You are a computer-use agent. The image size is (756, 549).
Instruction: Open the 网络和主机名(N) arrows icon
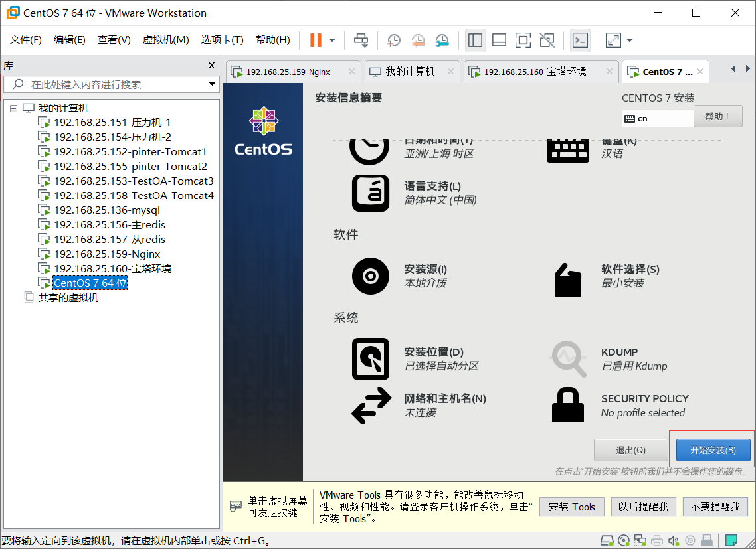(371, 406)
